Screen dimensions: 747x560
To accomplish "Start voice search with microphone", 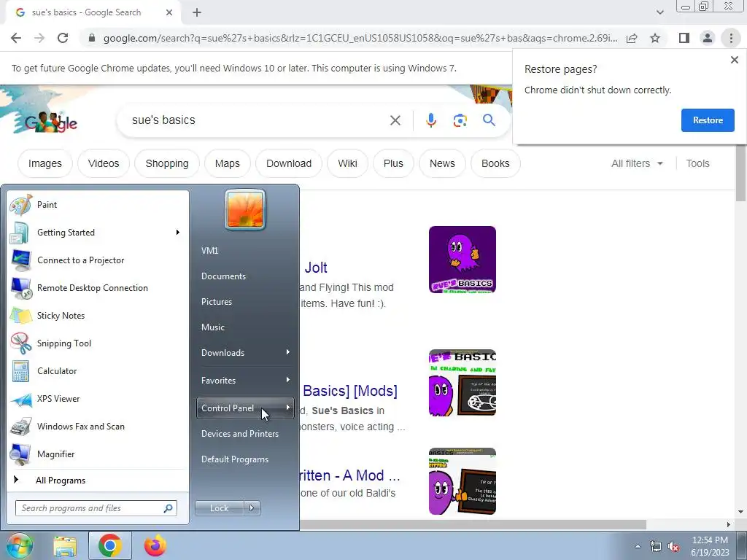I will pos(430,120).
